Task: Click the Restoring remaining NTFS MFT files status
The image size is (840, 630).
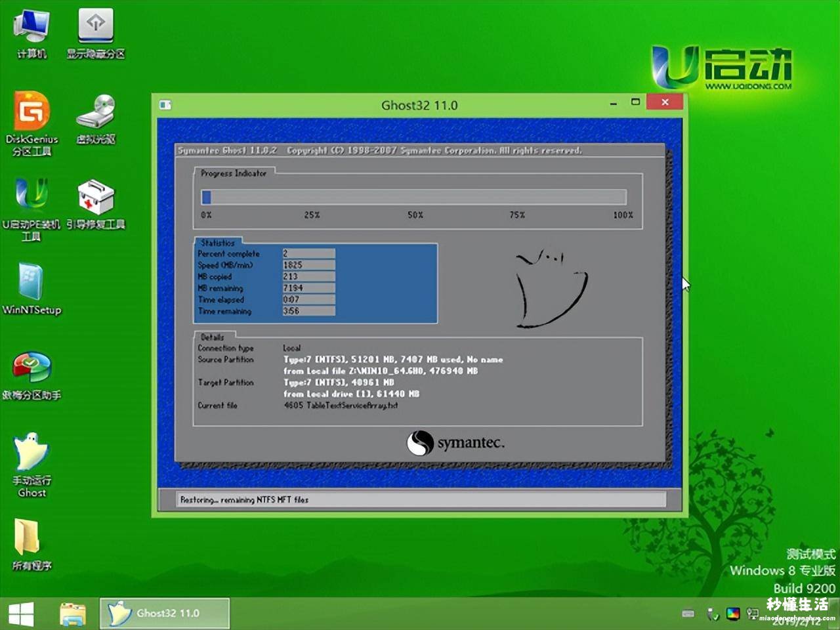Action: coord(244,500)
